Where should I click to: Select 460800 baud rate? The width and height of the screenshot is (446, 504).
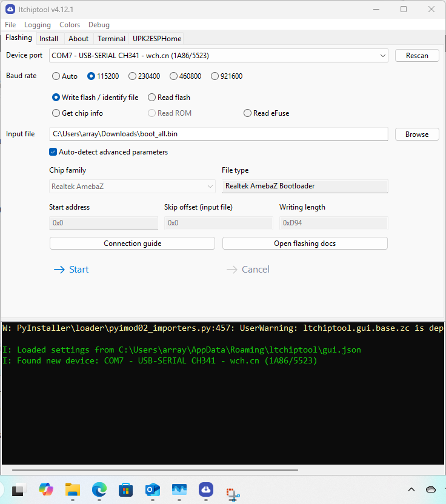pos(185,76)
